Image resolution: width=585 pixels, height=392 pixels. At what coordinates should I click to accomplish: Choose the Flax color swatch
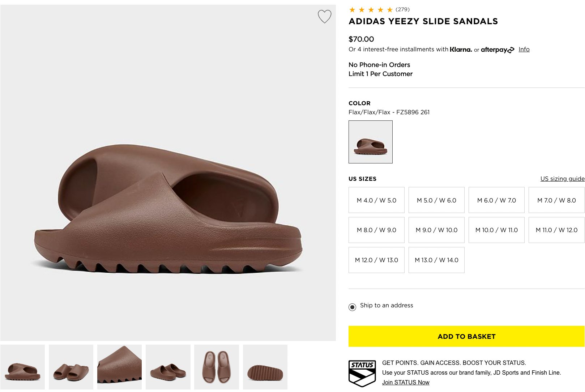tap(370, 142)
